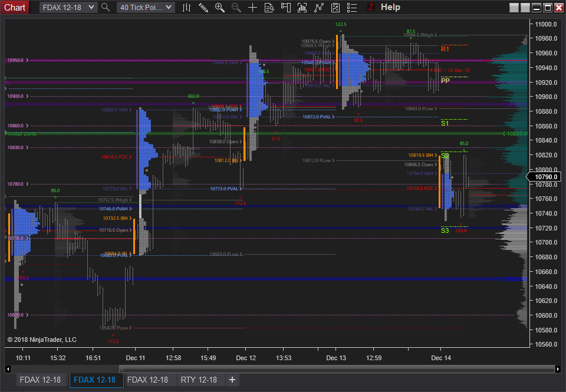Click the 10812.0 PLow label

[318, 160]
